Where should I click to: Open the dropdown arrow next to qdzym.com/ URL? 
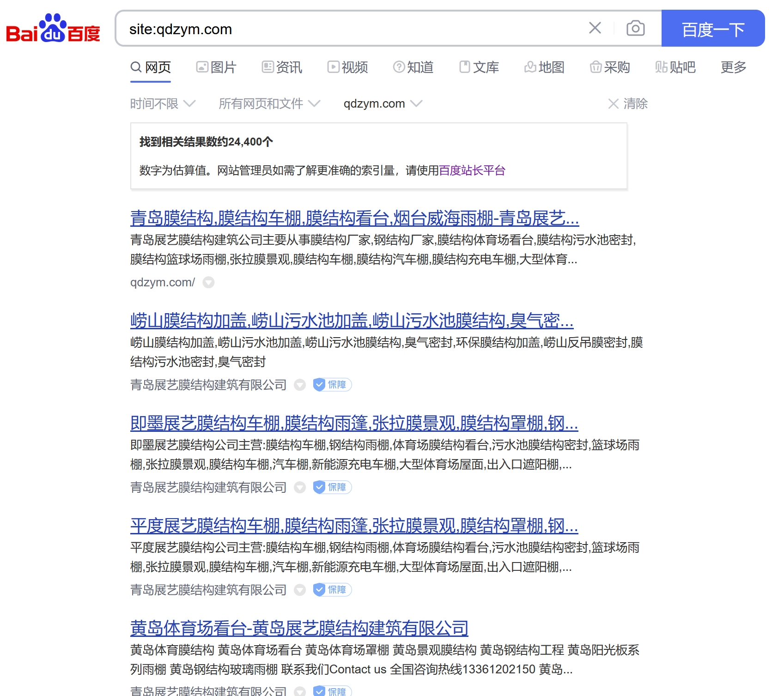click(x=209, y=282)
